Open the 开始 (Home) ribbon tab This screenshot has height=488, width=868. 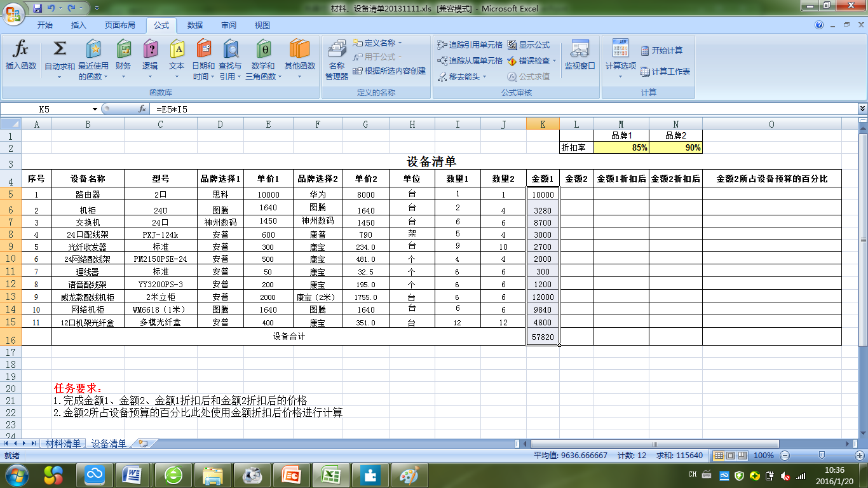point(44,25)
